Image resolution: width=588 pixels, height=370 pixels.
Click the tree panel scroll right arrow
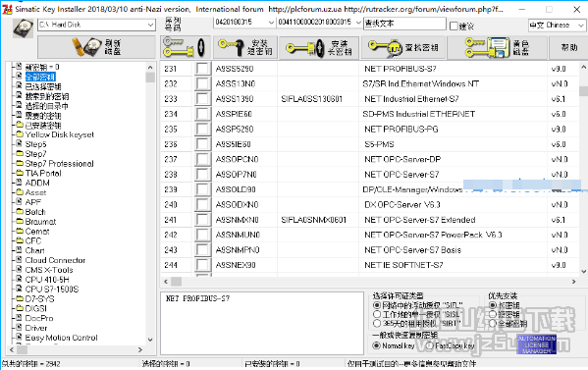[140, 349]
